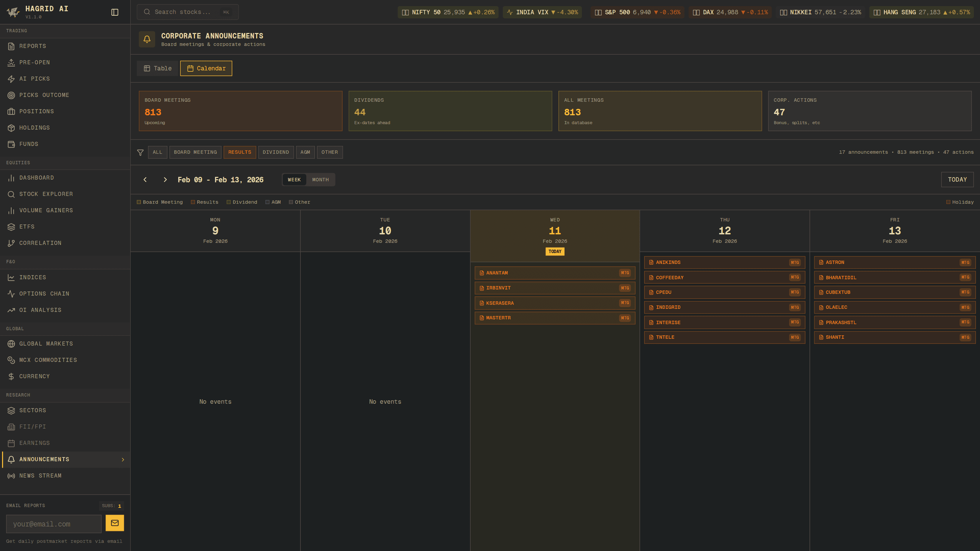Click the Results legend color swatch
This screenshot has width=980, height=551.
[x=193, y=202]
